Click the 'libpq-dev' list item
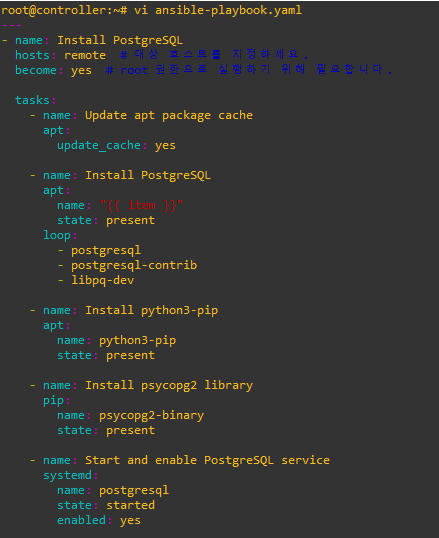The height and width of the screenshot is (538, 439). pyautogui.click(x=103, y=280)
